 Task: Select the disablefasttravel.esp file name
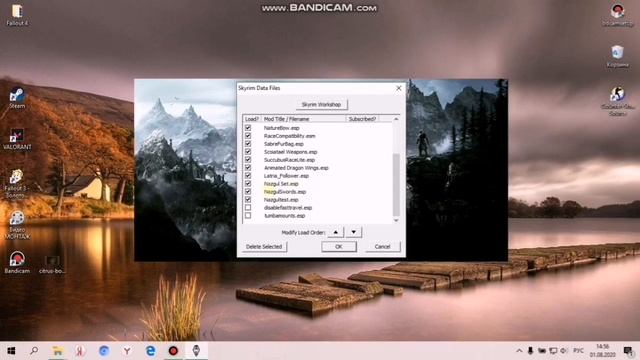288,208
